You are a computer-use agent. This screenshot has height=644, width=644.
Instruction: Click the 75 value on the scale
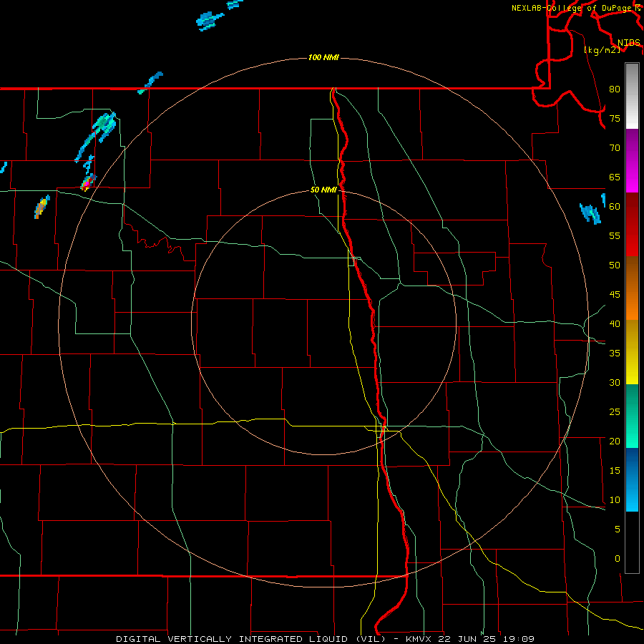tap(615, 118)
